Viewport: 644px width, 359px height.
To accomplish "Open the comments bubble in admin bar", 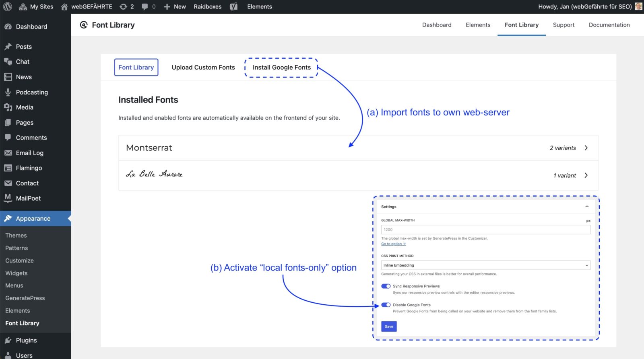I will click(148, 6).
